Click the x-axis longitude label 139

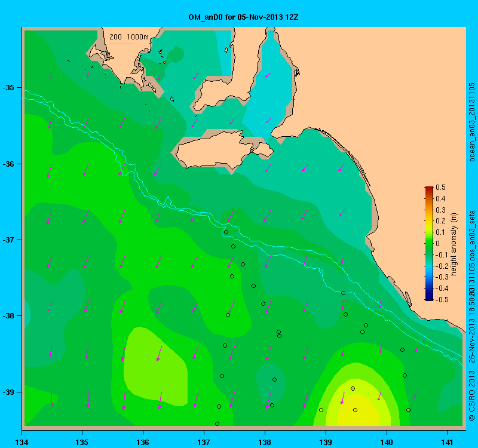point(326,442)
